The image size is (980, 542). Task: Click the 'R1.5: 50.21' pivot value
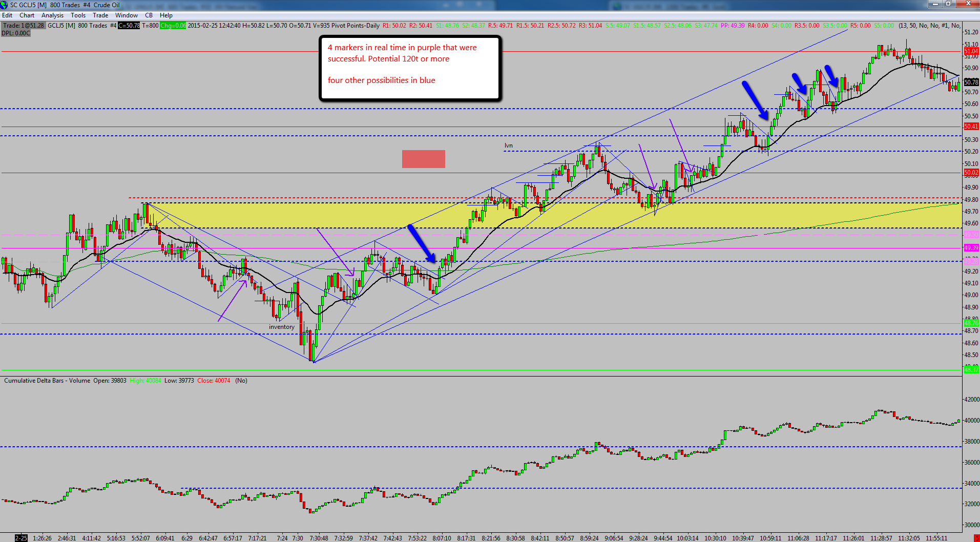[530, 26]
